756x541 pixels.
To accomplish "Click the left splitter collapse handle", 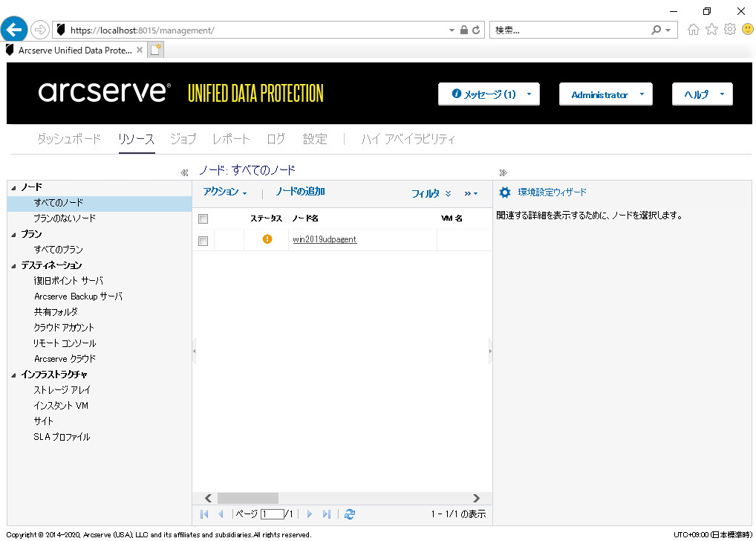I will point(195,351).
